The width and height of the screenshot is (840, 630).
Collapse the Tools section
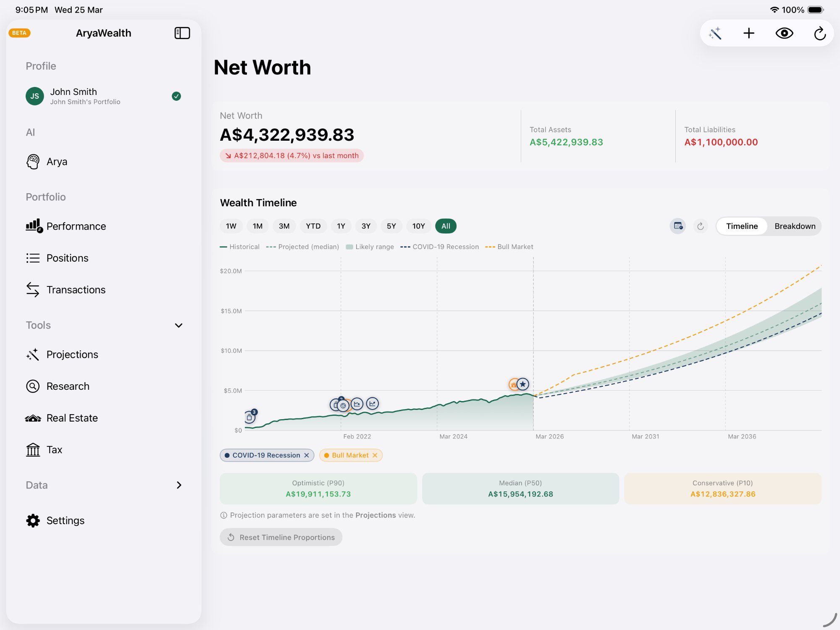coord(178,325)
